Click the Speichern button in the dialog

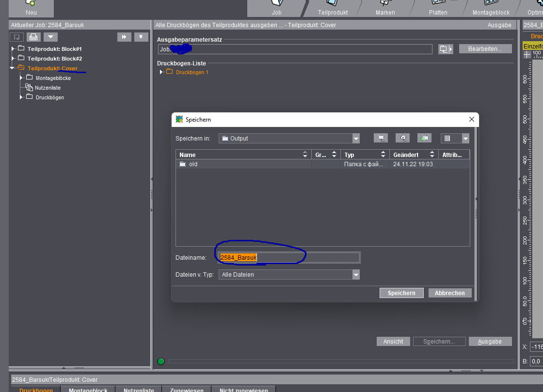click(x=401, y=293)
